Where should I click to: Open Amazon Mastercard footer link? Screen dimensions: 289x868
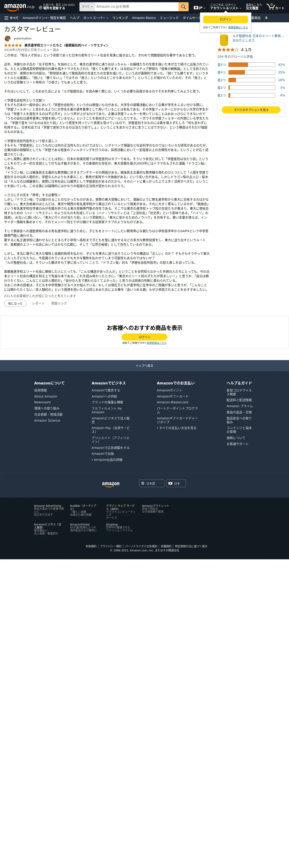[172, 402]
